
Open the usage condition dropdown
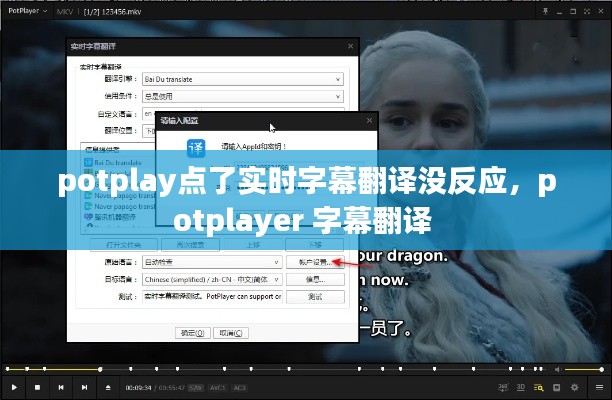coord(242,96)
